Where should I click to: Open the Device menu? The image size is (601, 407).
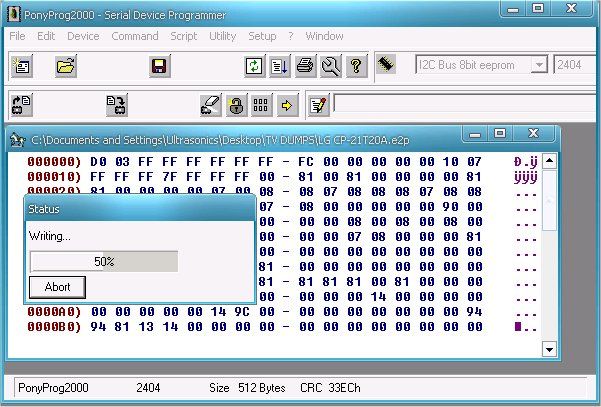pyautogui.click(x=83, y=36)
